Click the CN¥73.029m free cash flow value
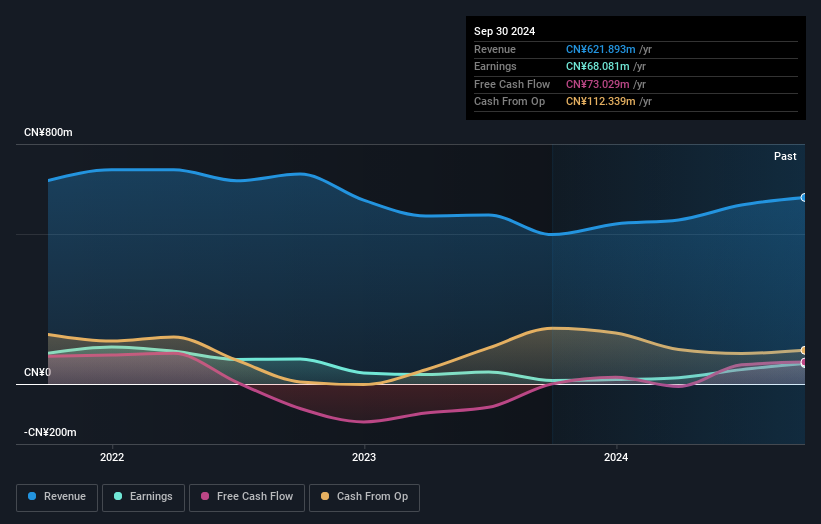 click(597, 84)
